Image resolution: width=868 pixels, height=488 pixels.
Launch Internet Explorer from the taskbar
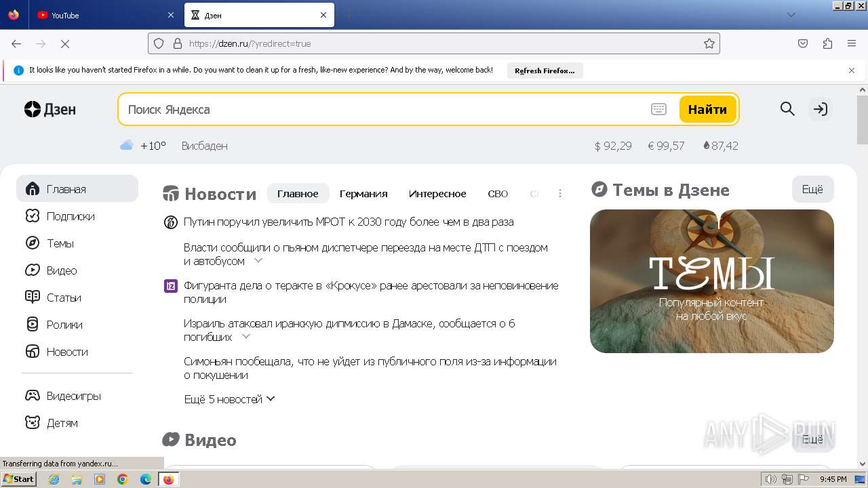click(x=54, y=479)
